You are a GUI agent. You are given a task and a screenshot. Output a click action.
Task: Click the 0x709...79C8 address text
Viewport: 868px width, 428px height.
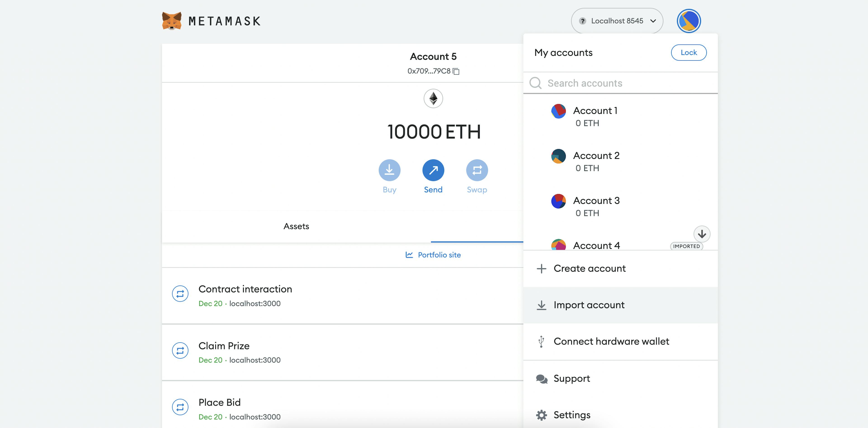[x=429, y=71]
